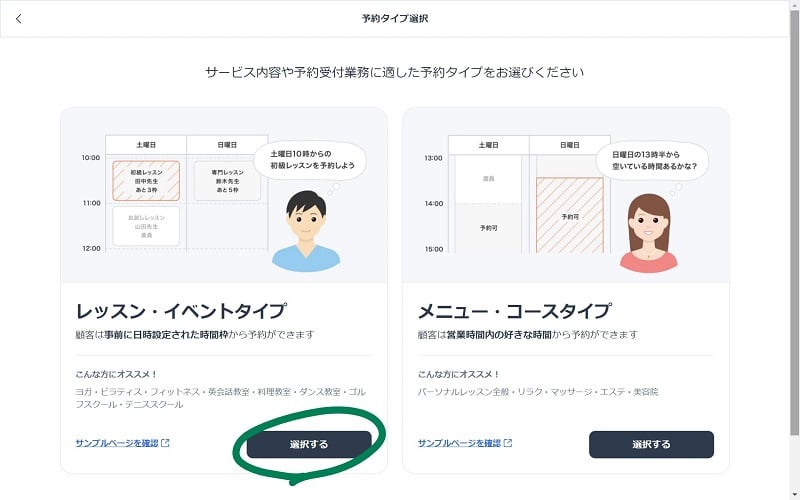Click the メニュー・コースタイプ heading
This screenshot has height=500, width=800.
coord(514,310)
